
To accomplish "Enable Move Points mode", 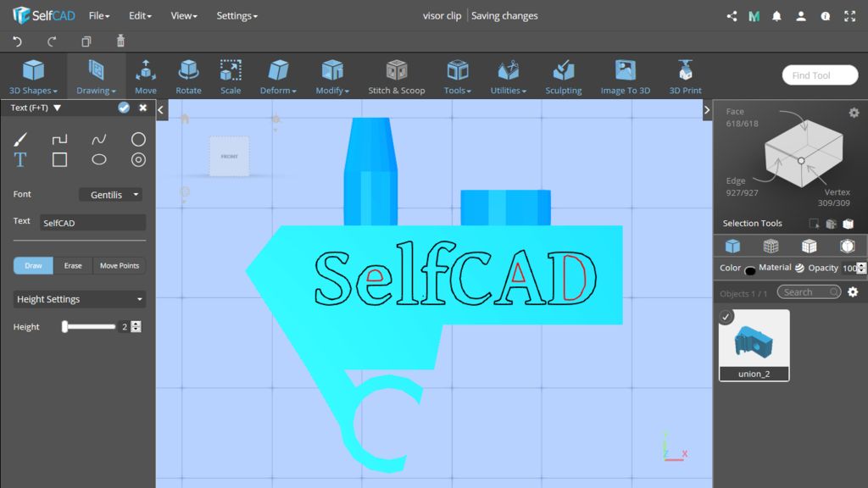I will coord(119,265).
